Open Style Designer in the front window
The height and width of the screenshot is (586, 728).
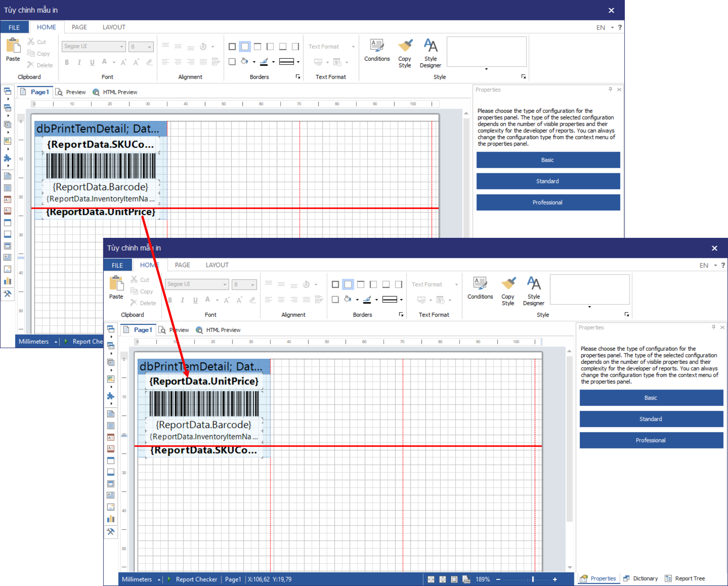533,284
